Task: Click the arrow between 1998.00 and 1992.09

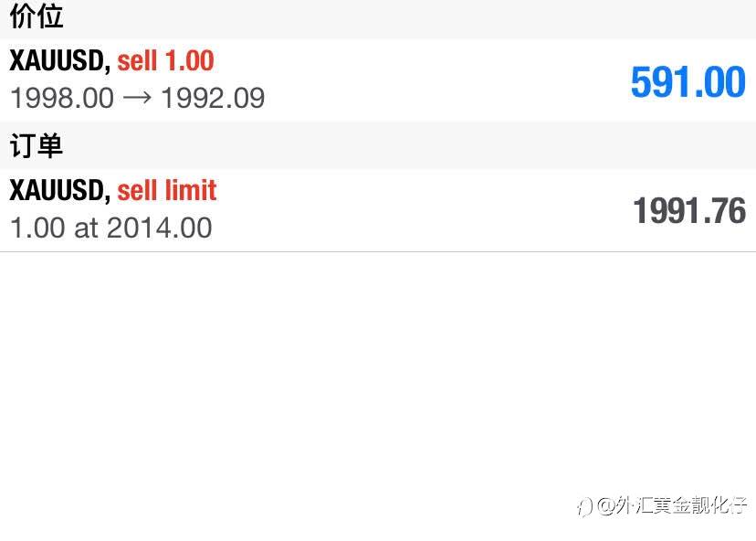Action: coord(137,98)
